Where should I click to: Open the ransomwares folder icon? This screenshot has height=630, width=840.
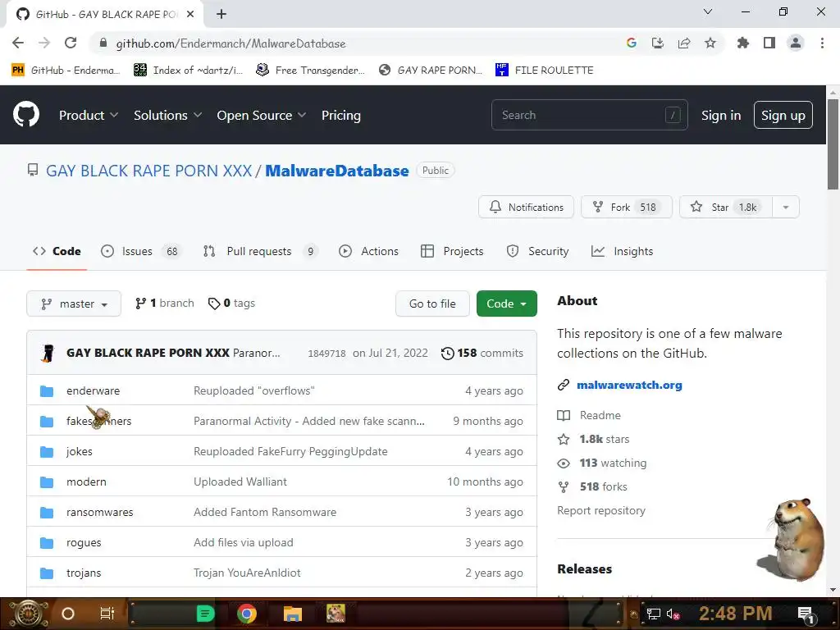[x=47, y=513]
